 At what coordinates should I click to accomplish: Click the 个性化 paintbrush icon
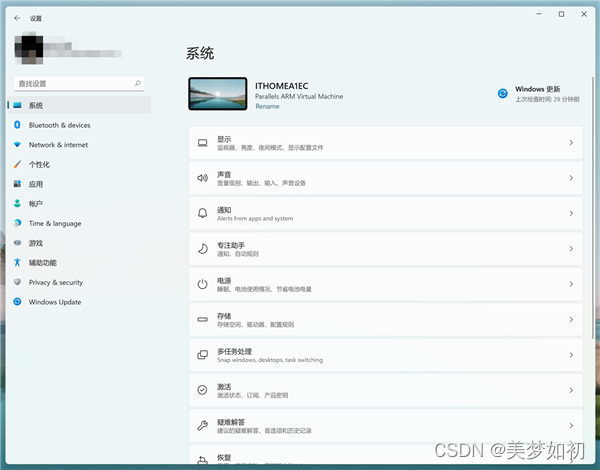point(17,164)
